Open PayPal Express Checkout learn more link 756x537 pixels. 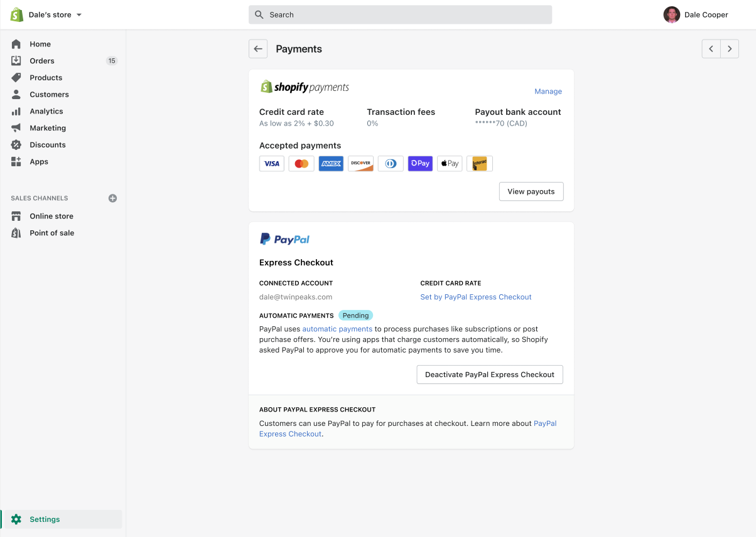coord(408,428)
